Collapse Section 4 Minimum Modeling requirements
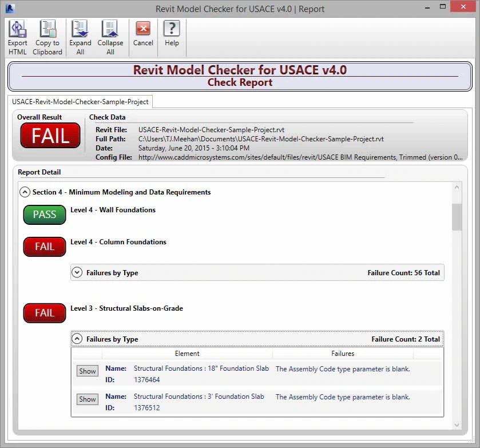Viewport: 480px width, 448px height. click(x=25, y=192)
